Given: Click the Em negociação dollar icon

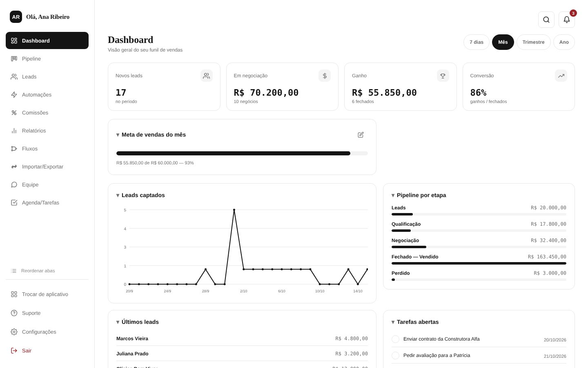Looking at the screenshot, I should pos(325,76).
